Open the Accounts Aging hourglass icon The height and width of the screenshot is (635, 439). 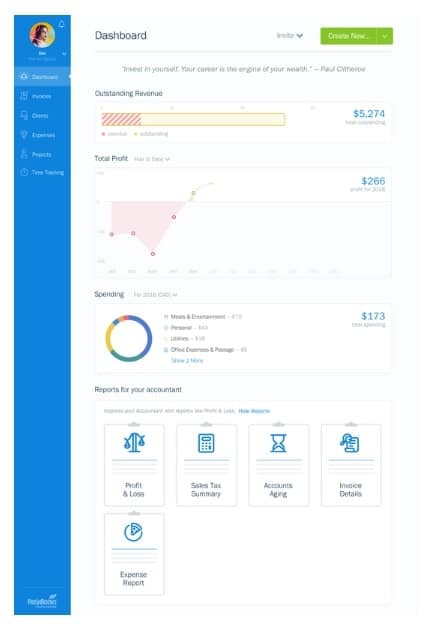pos(279,443)
